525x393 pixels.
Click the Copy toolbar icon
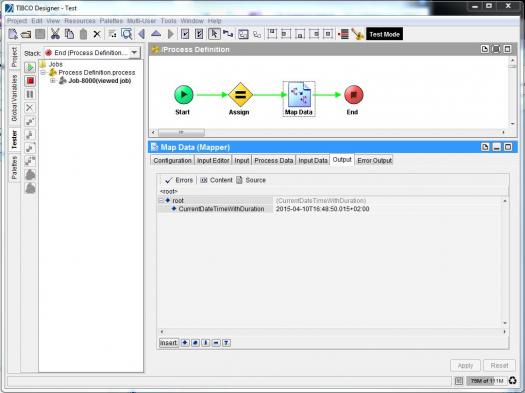pos(69,34)
